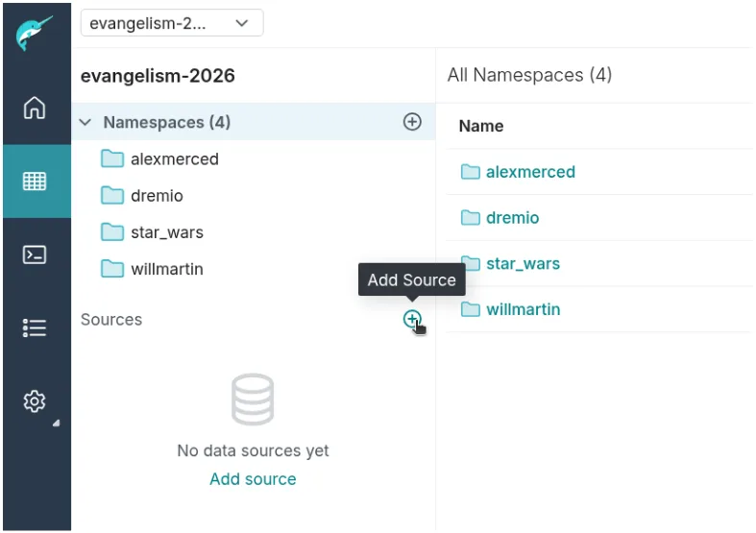756x533 pixels.
Task: Select star_wars folder in the tree
Action: (x=166, y=232)
